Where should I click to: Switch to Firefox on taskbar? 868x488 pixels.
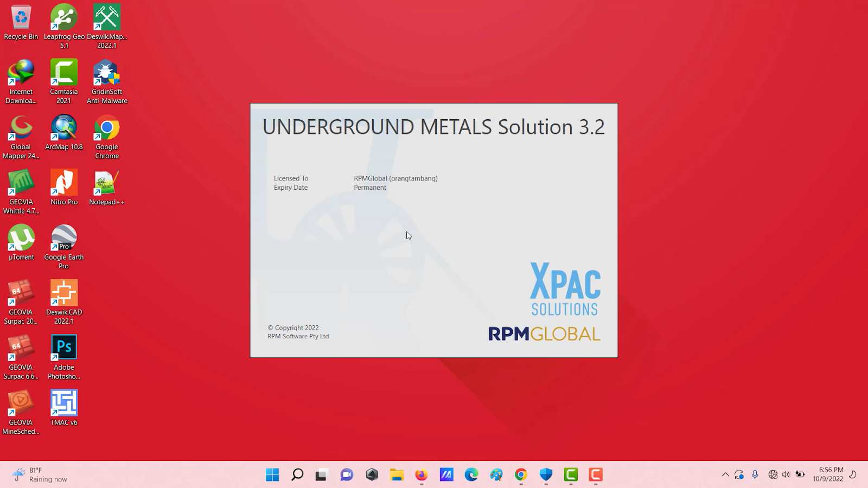click(x=422, y=475)
